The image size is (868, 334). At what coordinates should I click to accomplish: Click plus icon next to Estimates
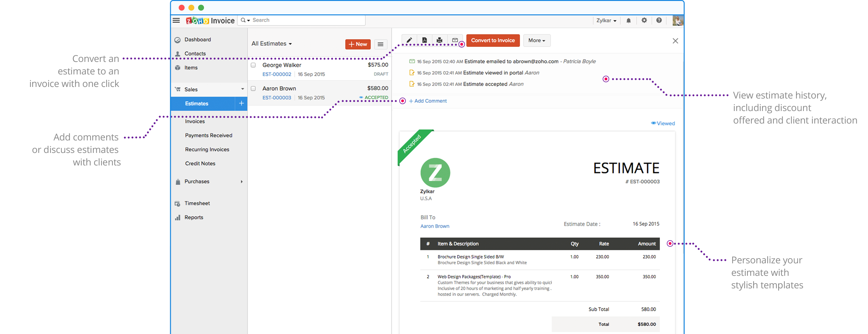point(241,104)
